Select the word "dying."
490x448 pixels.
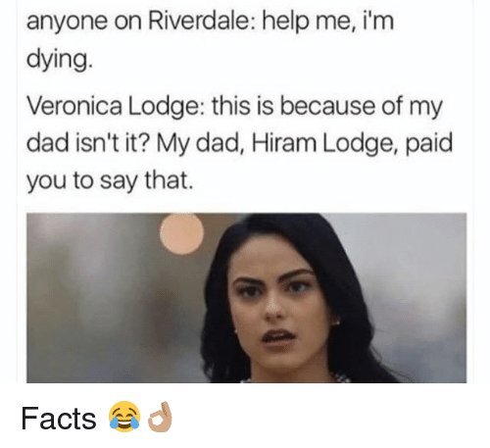(58, 59)
